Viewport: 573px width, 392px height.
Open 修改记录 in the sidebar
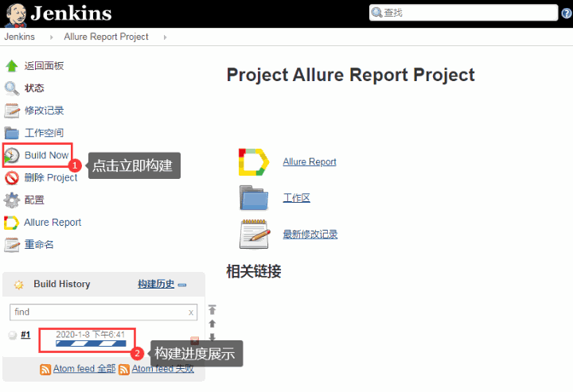tap(45, 111)
